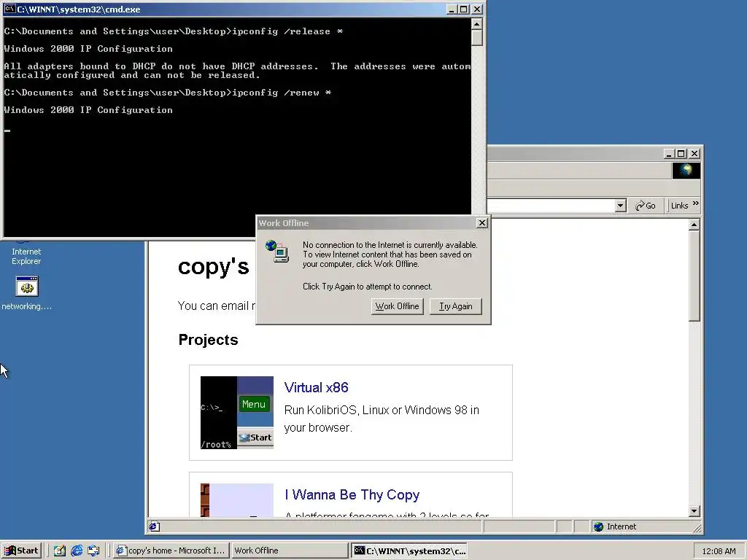Close the Internet Explorer window
This screenshot has width=747, height=560.
[694, 154]
